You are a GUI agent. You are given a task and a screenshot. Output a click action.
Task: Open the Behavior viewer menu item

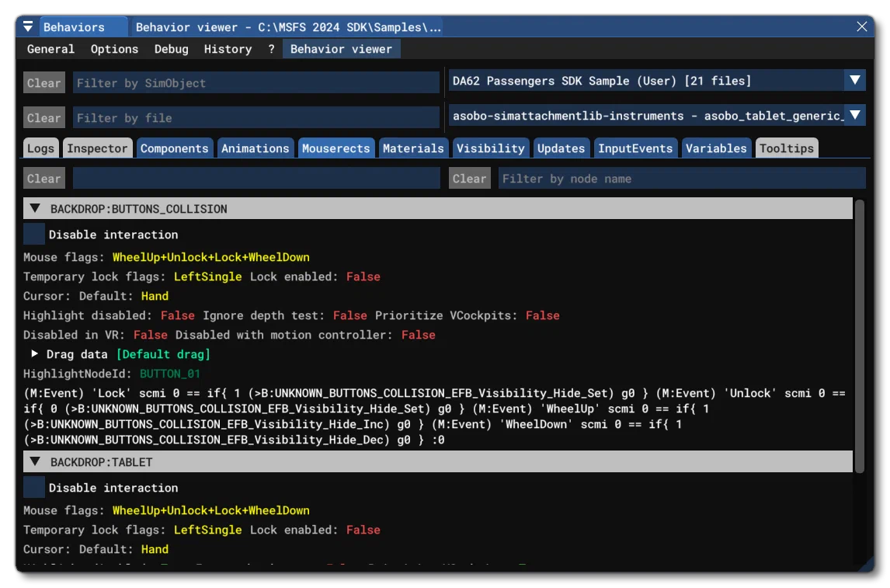click(x=341, y=50)
